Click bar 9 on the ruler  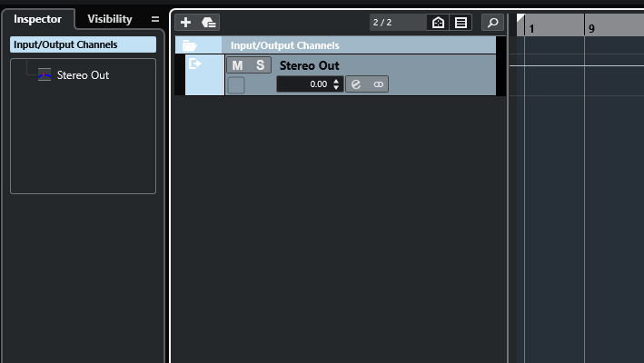tap(591, 29)
